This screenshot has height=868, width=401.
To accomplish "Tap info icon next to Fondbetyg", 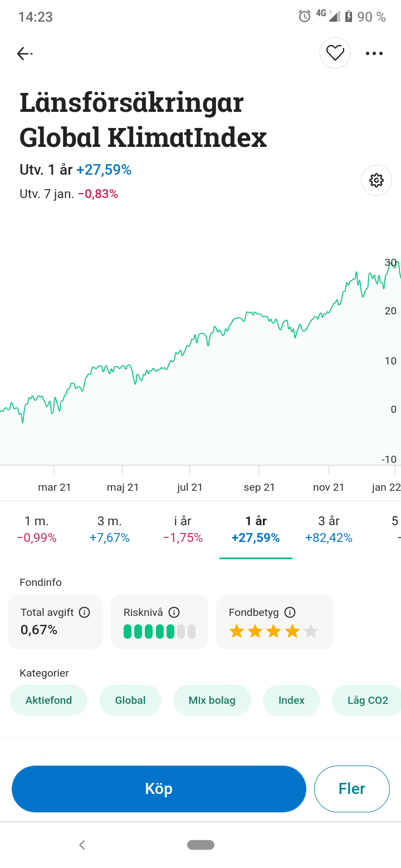I will [290, 613].
